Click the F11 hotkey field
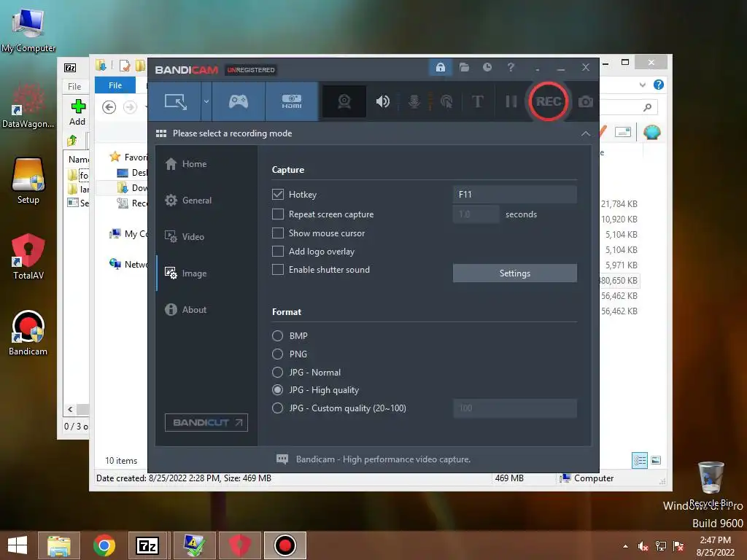 coord(514,194)
